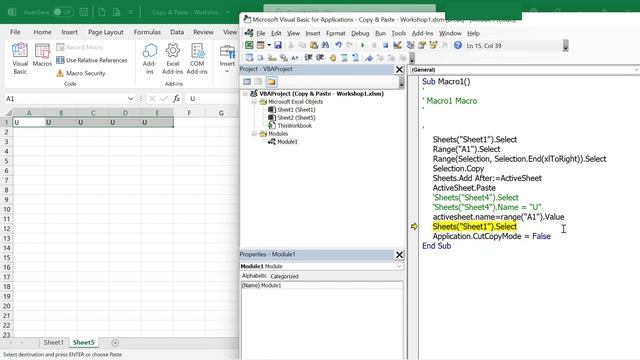The image size is (640, 360).
Task: Click the Insert UserForm icon
Action: pyautogui.click(x=260, y=45)
